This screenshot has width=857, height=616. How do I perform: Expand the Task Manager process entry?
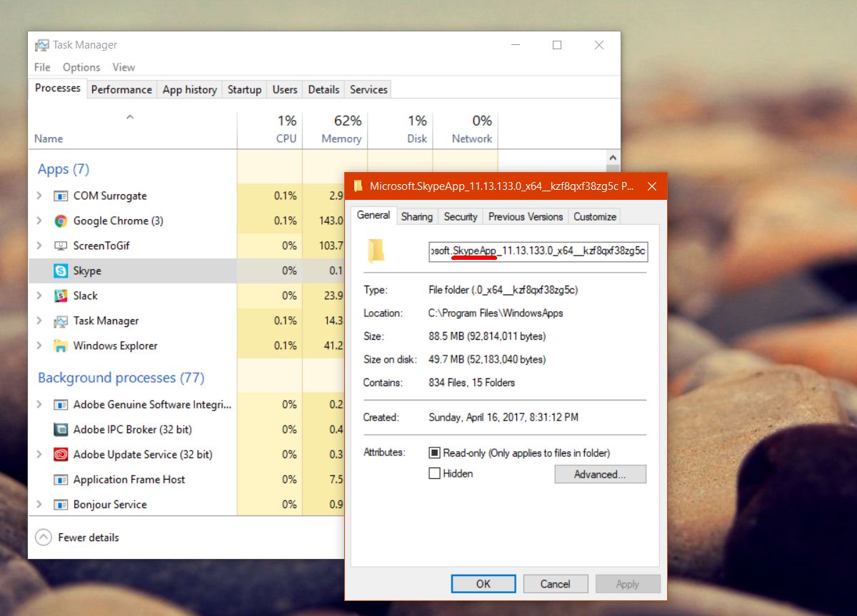click(x=39, y=320)
